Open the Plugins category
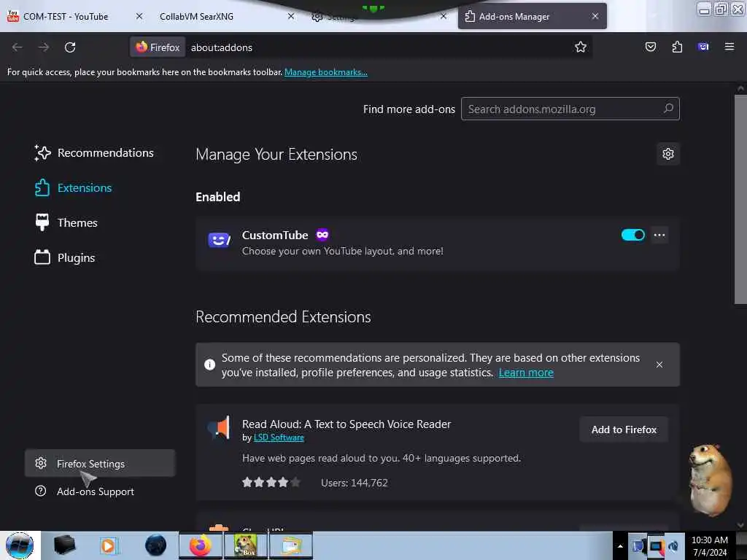This screenshot has width=747, height=560. 65,257
